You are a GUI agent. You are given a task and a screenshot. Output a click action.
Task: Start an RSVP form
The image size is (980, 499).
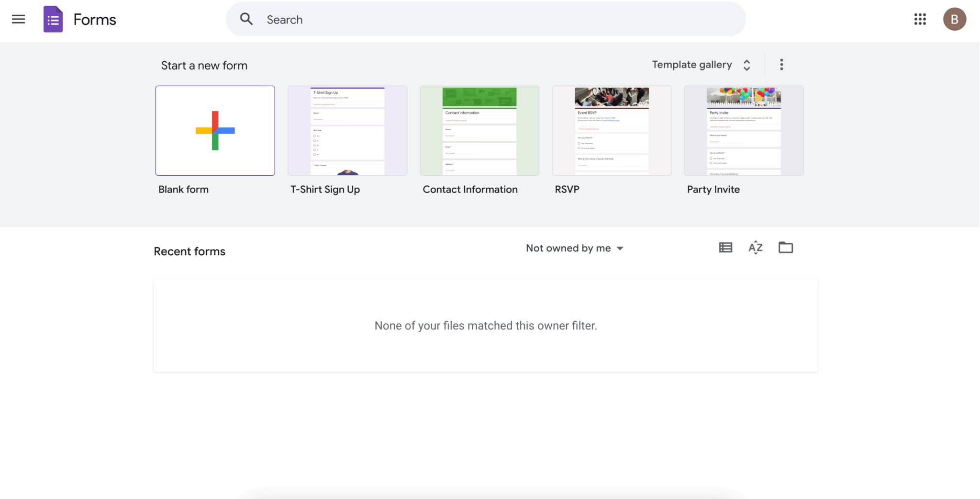[611, 130]
